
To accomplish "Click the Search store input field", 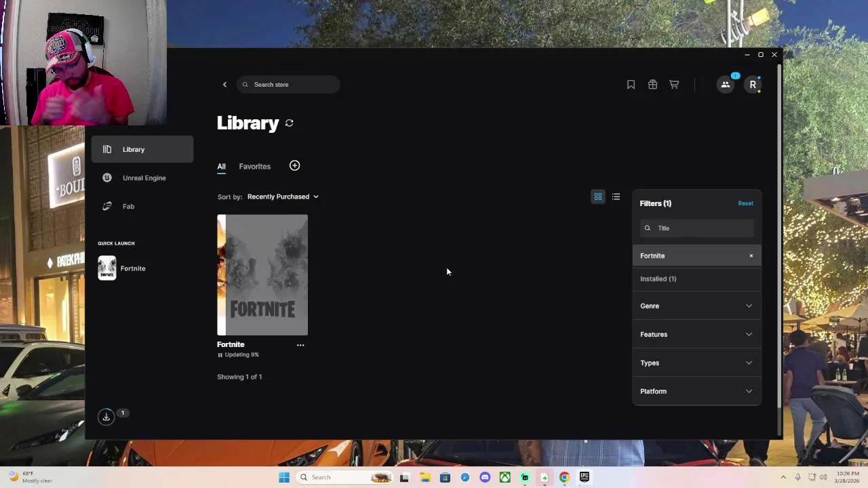I will coord(289,85).
